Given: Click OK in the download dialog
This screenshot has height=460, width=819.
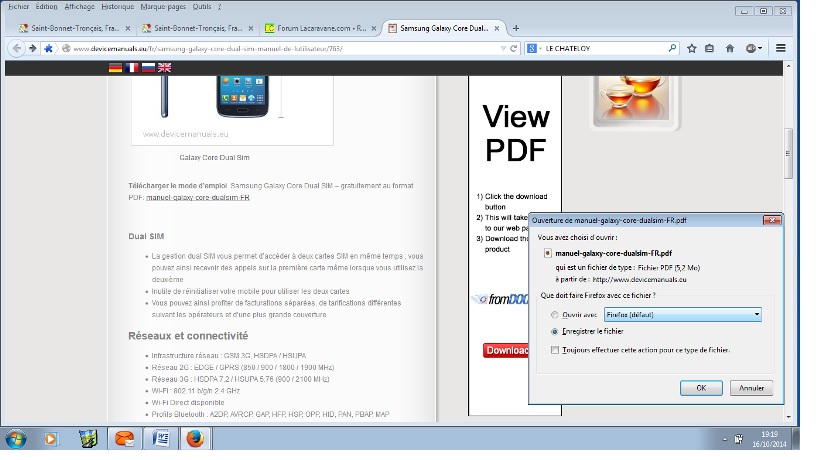Looking at the screenshot, I should click(701, 387).
